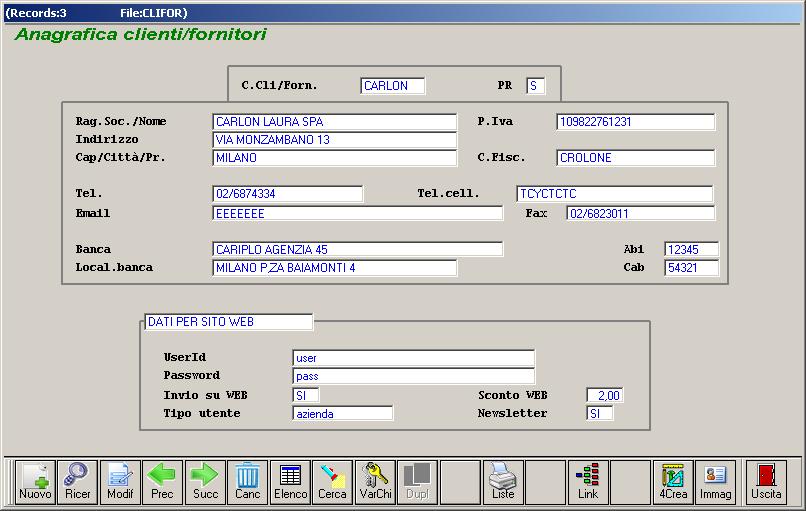
Task: Open the Elenco list table icon
Action: point(290,482)
